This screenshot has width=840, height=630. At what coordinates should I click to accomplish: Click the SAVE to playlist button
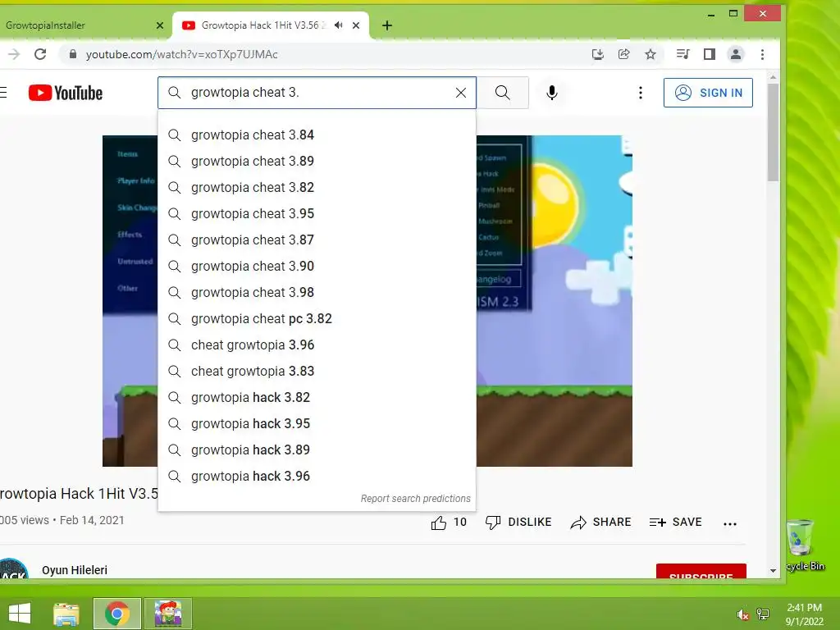[676, 523]
